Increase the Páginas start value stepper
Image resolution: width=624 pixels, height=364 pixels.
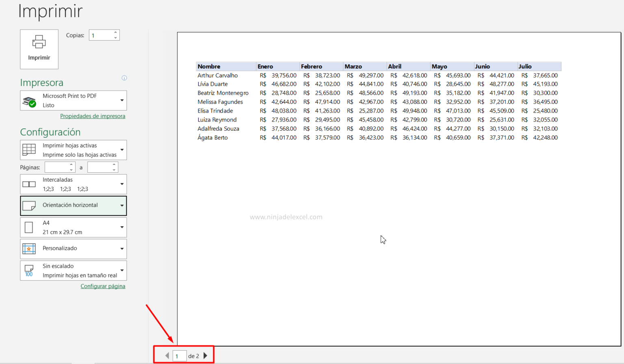[x=71, y=165]
